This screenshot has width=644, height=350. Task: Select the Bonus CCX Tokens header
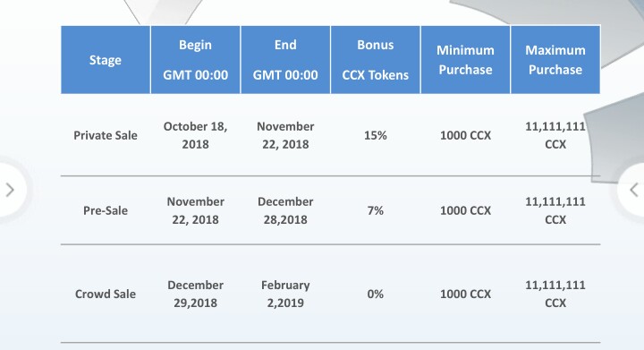(x=376, y=60)
